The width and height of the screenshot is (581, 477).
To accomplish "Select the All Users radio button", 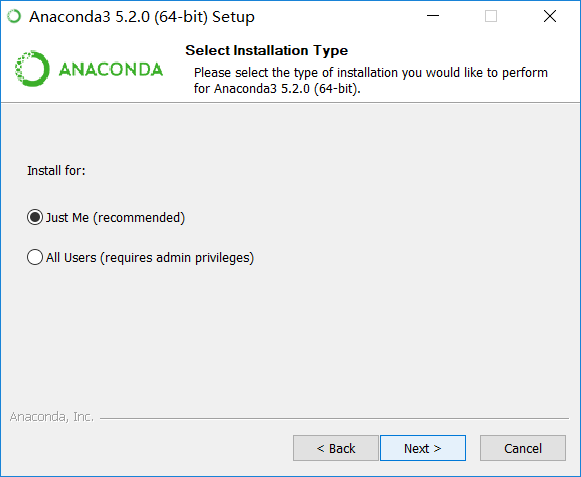I will click(35, 257).
